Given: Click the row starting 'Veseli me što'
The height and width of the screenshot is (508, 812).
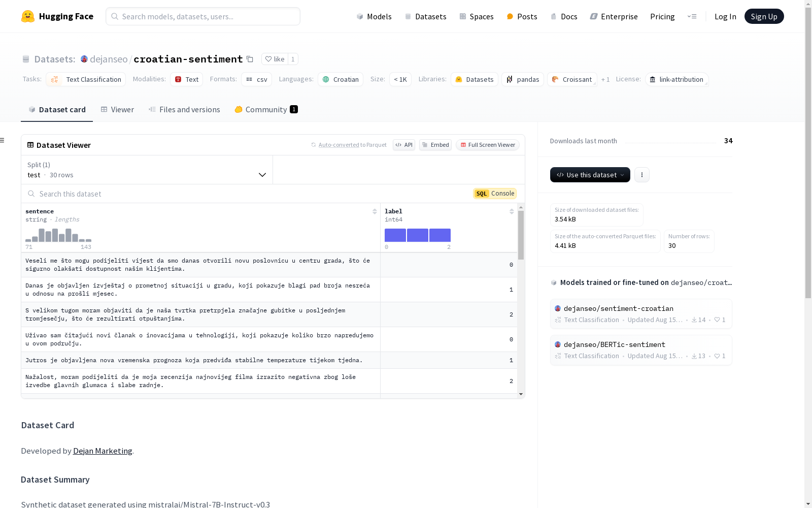Looking at the screenshot, I should [x=269, y=265].
